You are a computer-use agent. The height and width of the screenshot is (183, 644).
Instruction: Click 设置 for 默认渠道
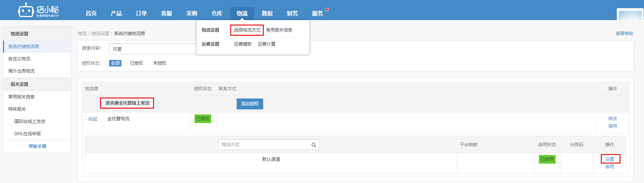coord(610,159)
